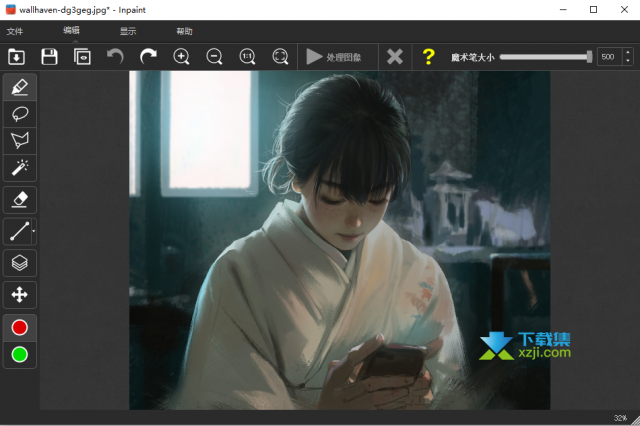Click on the image canvas
This screenshot has height=426, width=640.
[340, 240]
